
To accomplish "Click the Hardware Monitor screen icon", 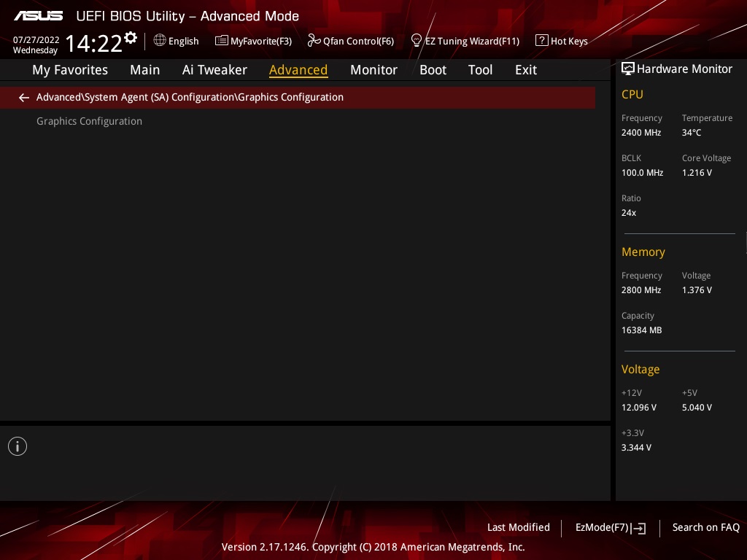I will tap(628, 69).
